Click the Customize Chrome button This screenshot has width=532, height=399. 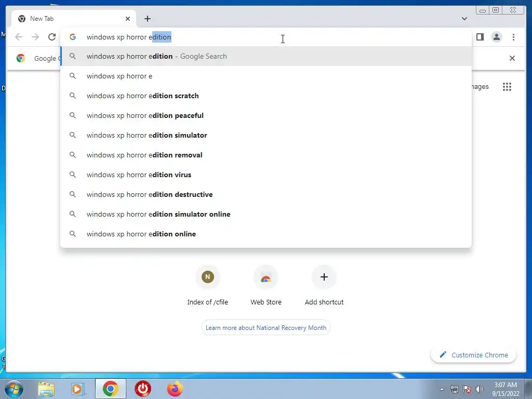point(473,355)
